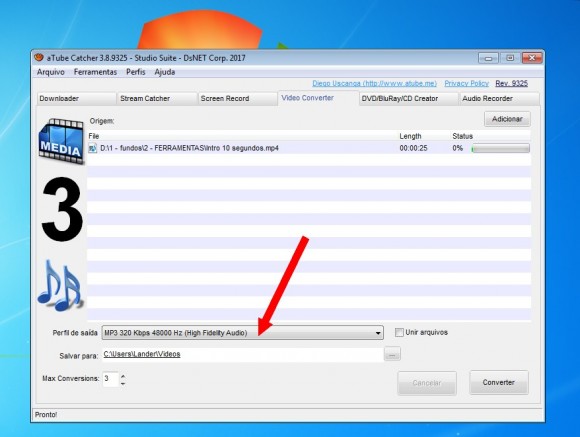Open the Arquivo menu

click(x=51, y=72)
